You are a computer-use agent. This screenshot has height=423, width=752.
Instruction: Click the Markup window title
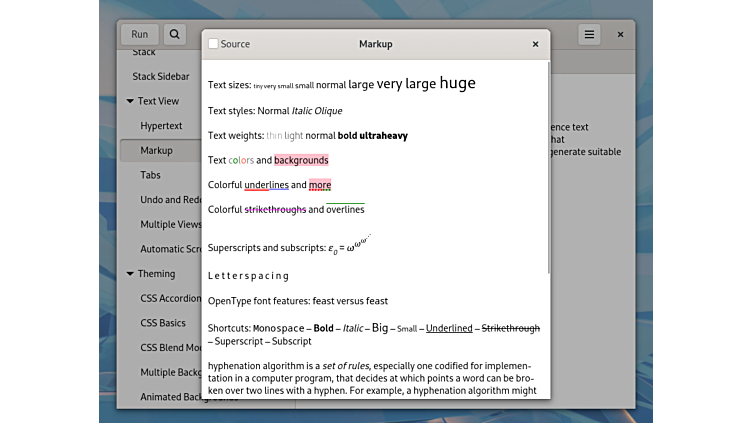click(375, 44)
